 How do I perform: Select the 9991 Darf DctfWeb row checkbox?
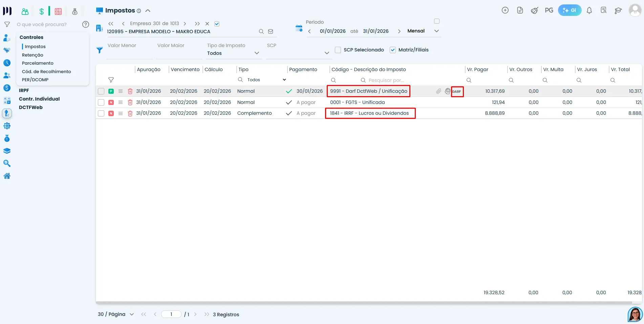click(101, 91)
